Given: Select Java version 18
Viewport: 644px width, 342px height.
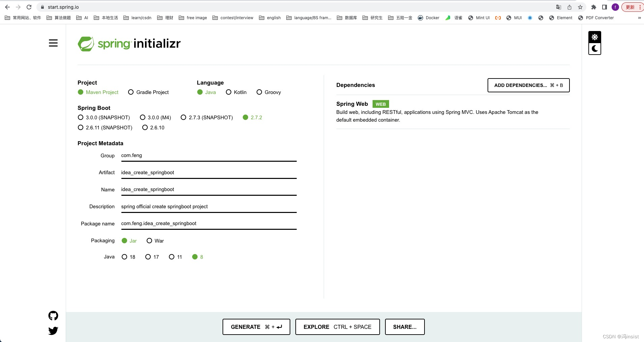Looking at the screenshot, I should point(128,257).
